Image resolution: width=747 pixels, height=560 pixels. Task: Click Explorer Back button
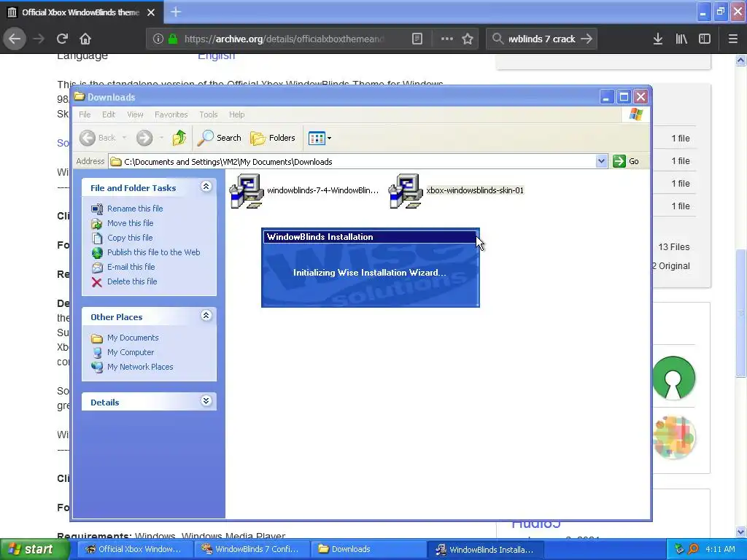(x=98, y=138)
